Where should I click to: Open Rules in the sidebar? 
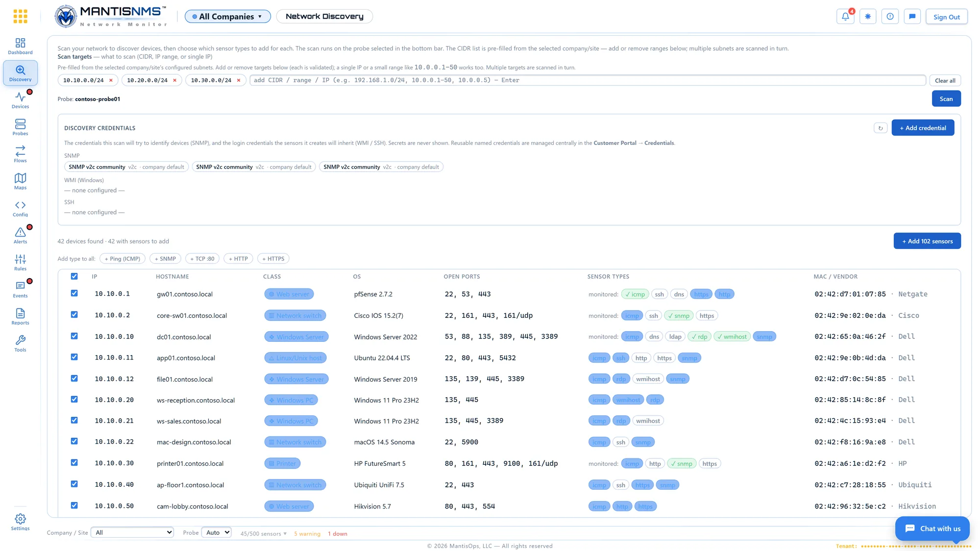pos(20,263)
